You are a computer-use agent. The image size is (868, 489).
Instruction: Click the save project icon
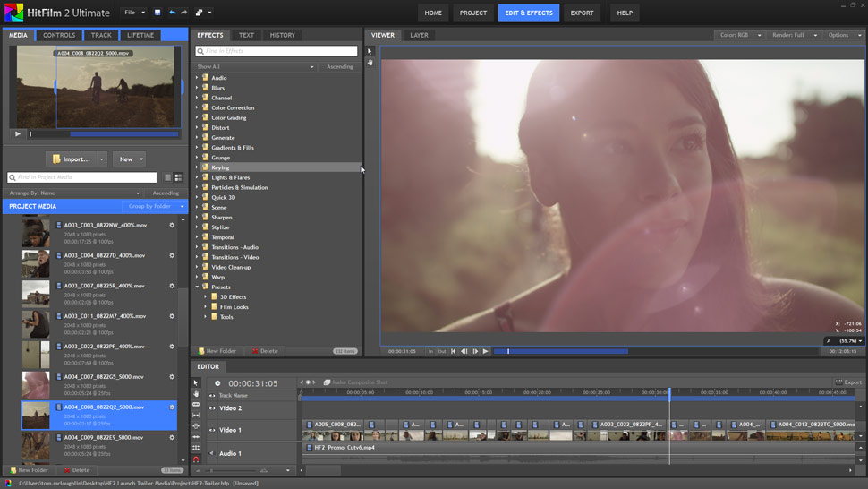157,13
